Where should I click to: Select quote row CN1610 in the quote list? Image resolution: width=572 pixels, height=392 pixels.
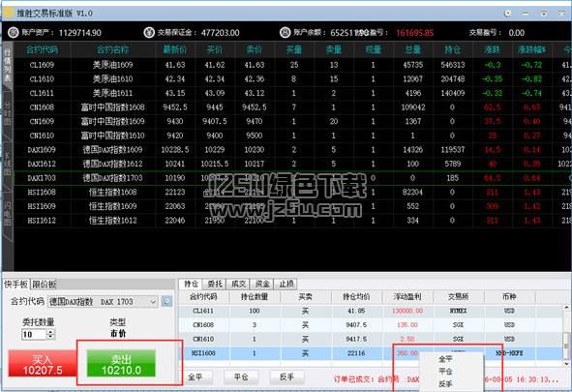point(292,136)
